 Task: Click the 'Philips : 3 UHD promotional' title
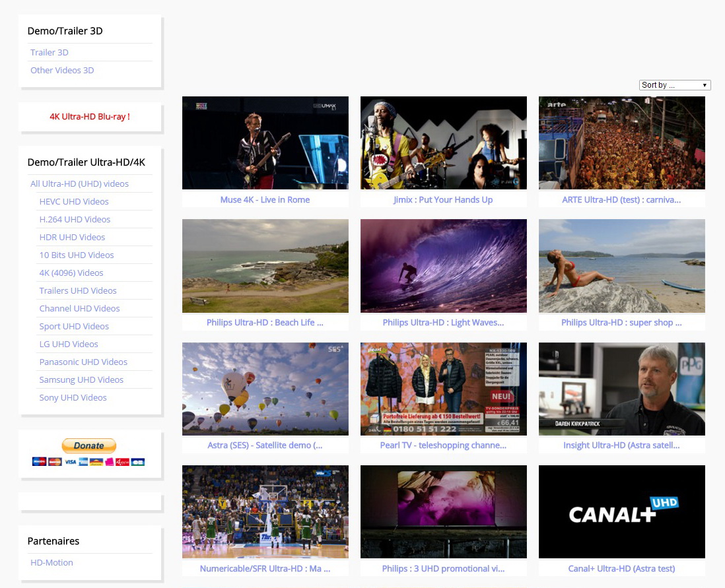[x=444, y=569]
